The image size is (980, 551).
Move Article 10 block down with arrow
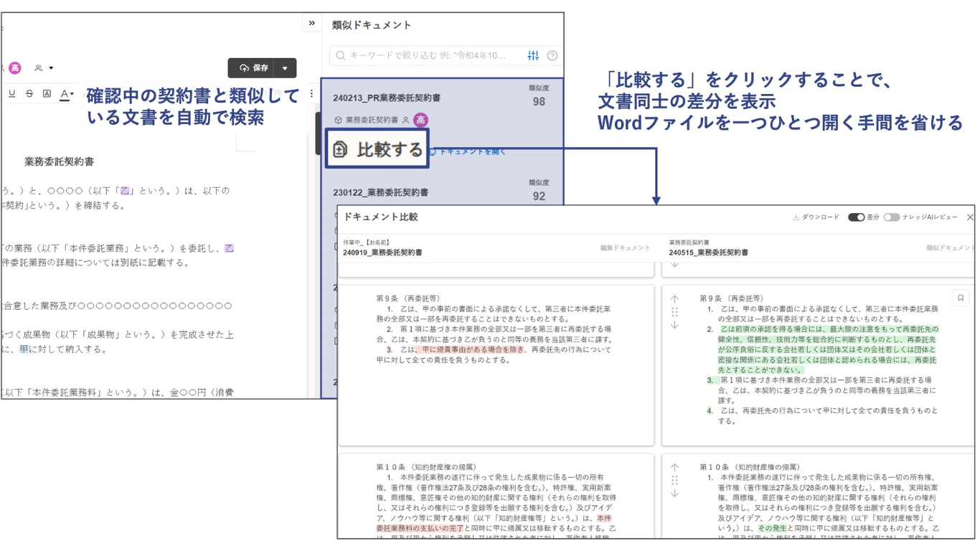coord(674,494)
